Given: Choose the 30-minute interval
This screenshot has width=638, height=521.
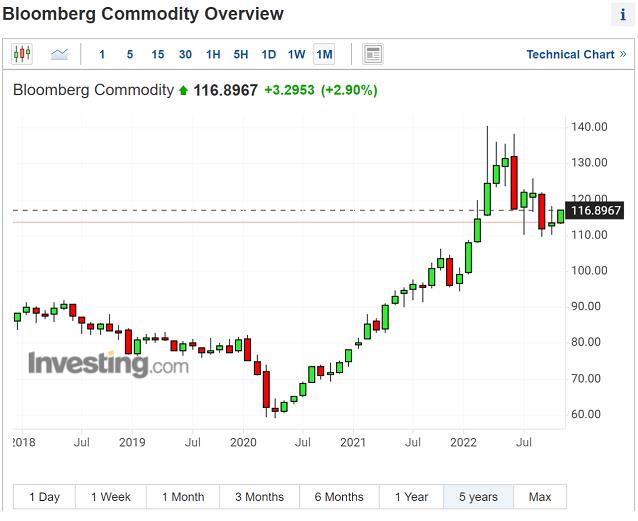Looking at the screenshot, I should tap(186, 54).
